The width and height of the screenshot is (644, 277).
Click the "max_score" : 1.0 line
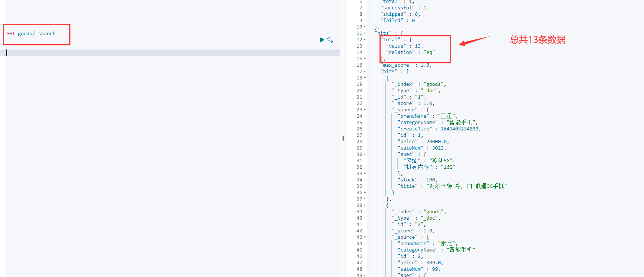[406, 65]
